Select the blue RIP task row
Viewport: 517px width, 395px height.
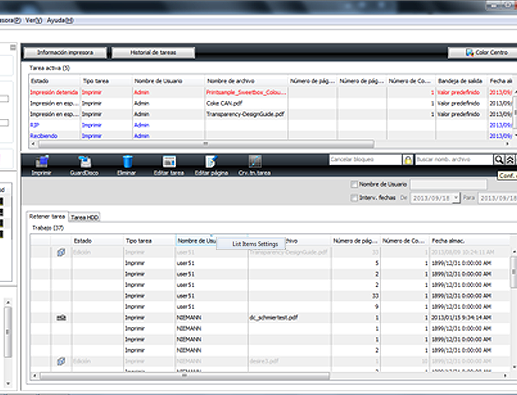pyautogui.click(x=270, y=125)
